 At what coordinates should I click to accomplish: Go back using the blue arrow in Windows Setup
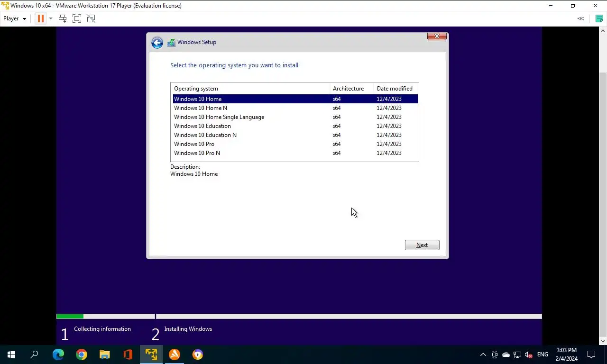pyautogui.click(x=157, y=43)
